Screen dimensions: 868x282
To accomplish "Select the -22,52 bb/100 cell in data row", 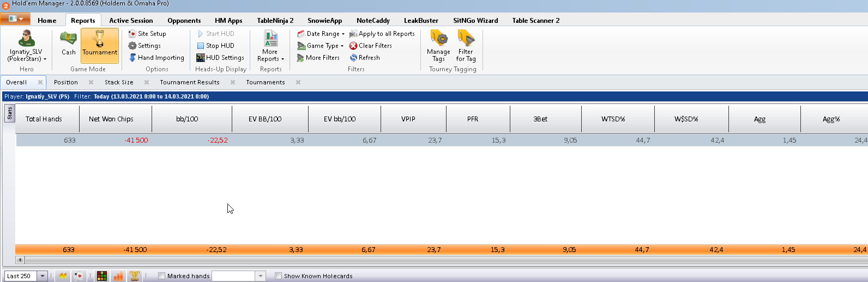I will pos(192,140).
